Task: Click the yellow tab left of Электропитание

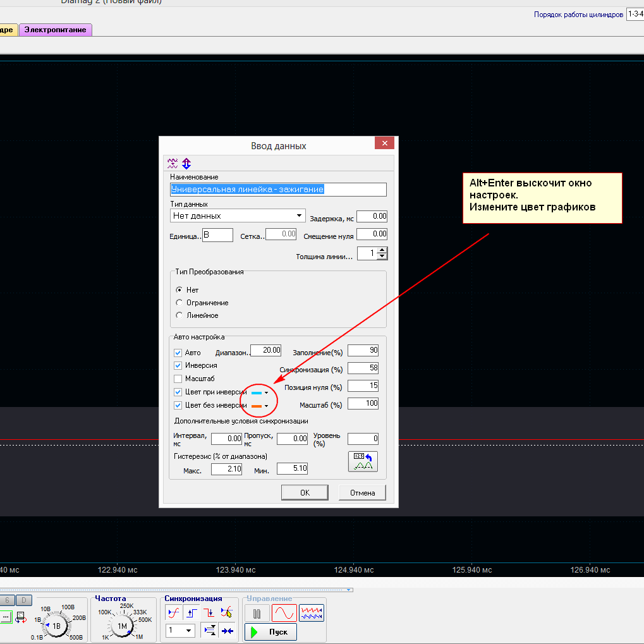Action: [8, 30]
